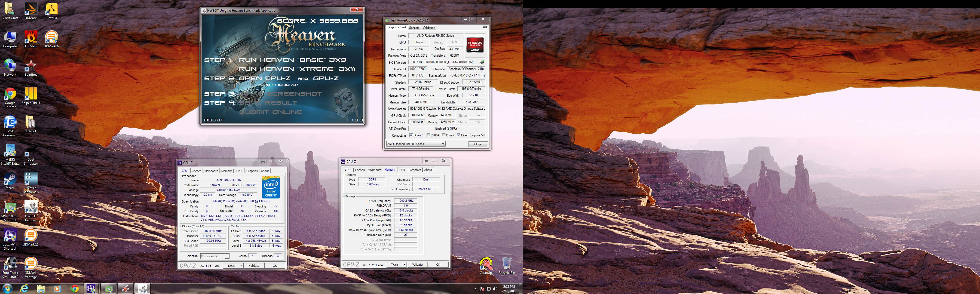Viewport: 980px width, 294px height.
Task: Run Heaven "Basic" DX9 benchmark
Action: (292, 60)
